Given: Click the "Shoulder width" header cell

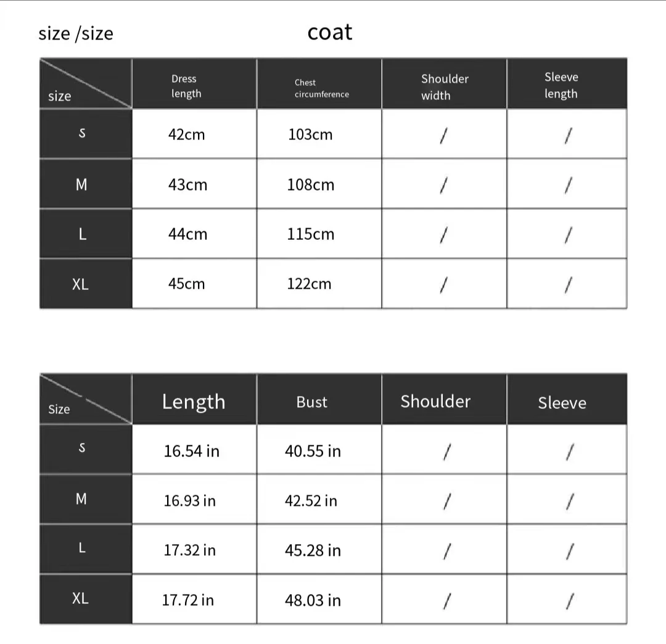Looking at the screenshot, I should point(445,87).
